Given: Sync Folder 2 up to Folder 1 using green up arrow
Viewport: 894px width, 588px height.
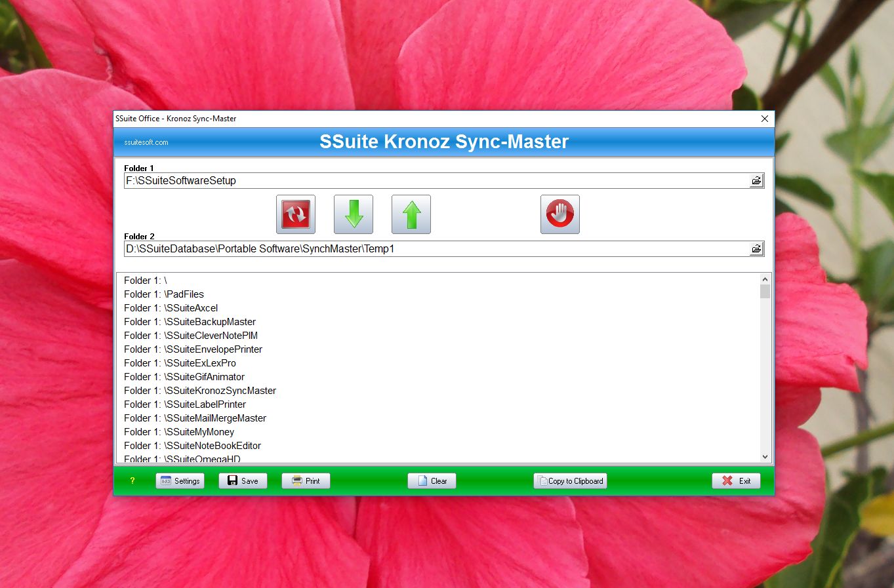Looking at the screenshot, I should point(411,214).
